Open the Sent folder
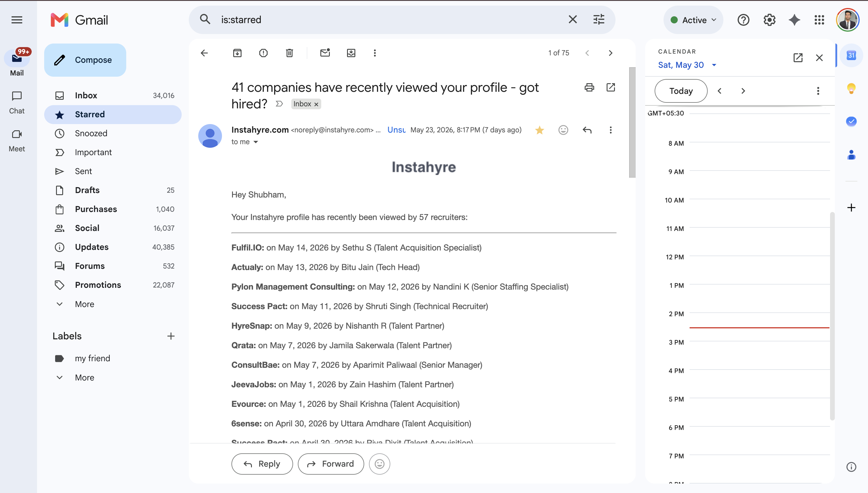Image resolution: width=868 pixels, height=493 pixels. [x=113, y=171]
